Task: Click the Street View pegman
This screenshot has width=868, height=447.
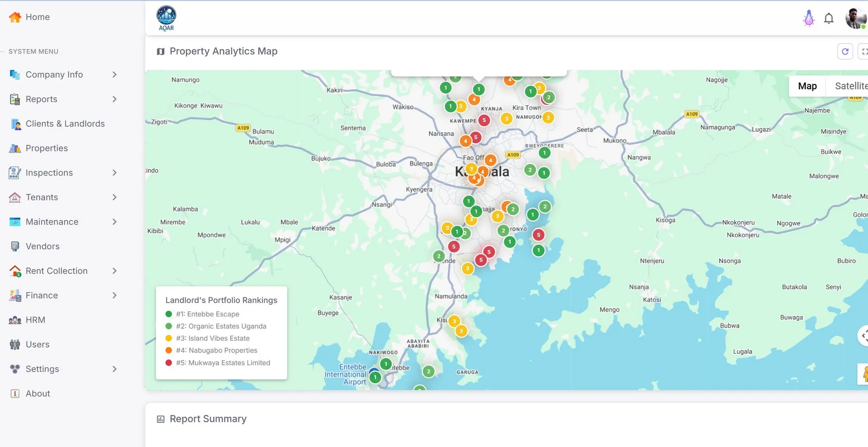Action: [x=864, y=374]
